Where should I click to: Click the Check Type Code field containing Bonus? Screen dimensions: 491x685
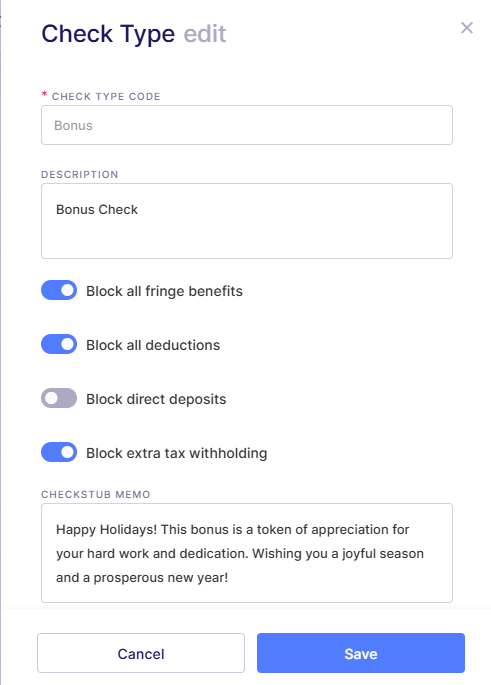(x=247, y=125)
